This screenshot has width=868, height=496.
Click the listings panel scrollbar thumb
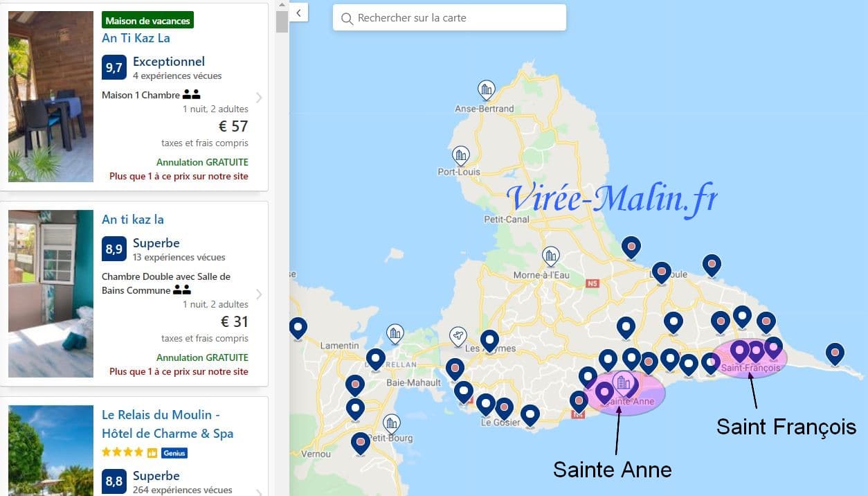tap(281, 21)
